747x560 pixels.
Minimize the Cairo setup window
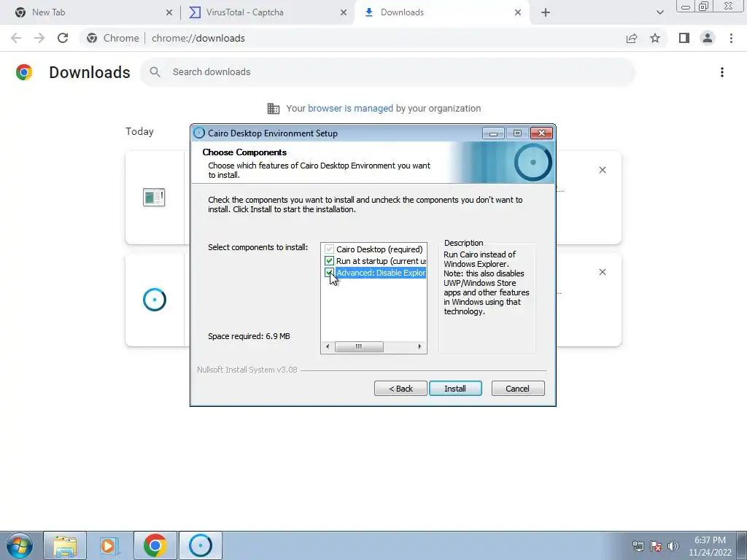(x=493, y=133)
